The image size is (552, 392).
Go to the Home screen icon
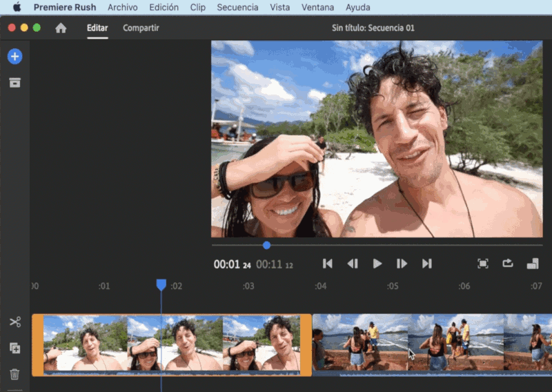pos(61,28)
